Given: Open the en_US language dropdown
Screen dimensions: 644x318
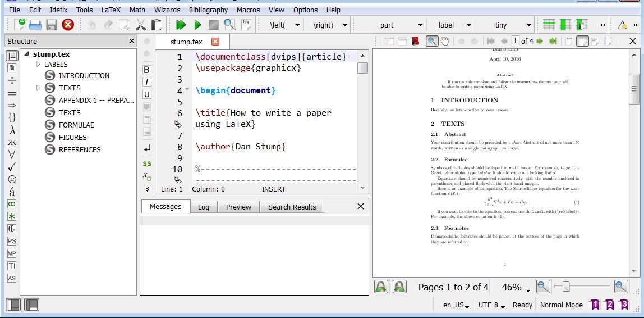Looking at the screenshot, I should 456,305.
